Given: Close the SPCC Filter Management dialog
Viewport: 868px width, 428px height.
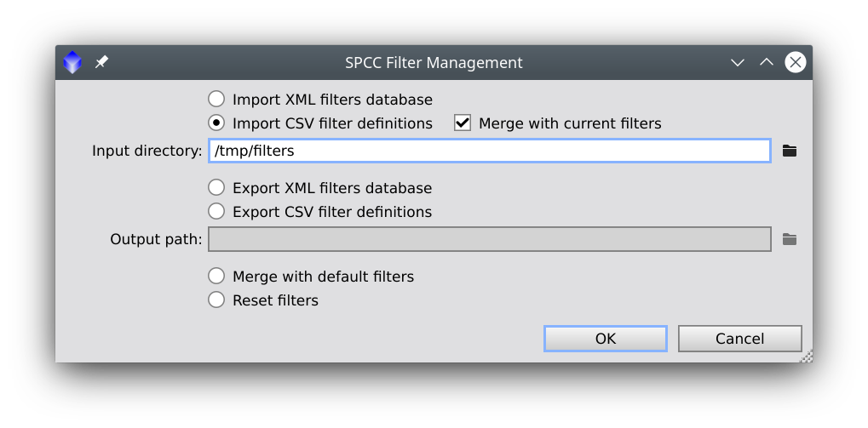Looking at the screenshot, I should click(796, 62).
